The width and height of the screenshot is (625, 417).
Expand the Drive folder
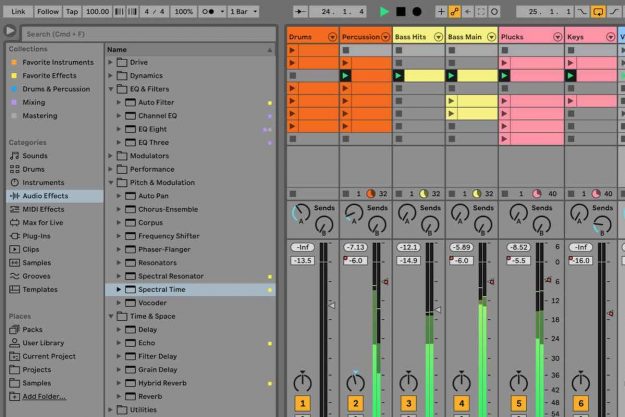[110, 62]
